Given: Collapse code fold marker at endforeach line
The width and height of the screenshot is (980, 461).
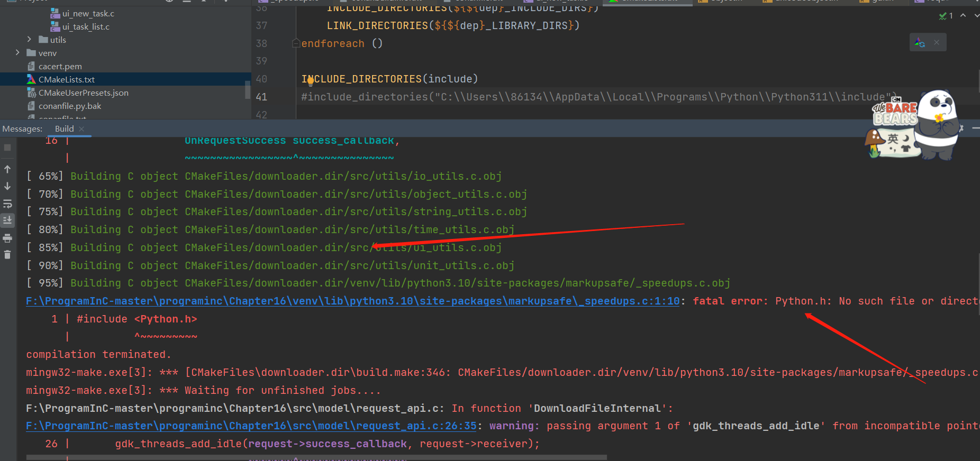Looking at the screenshot, I should point(296,43).
